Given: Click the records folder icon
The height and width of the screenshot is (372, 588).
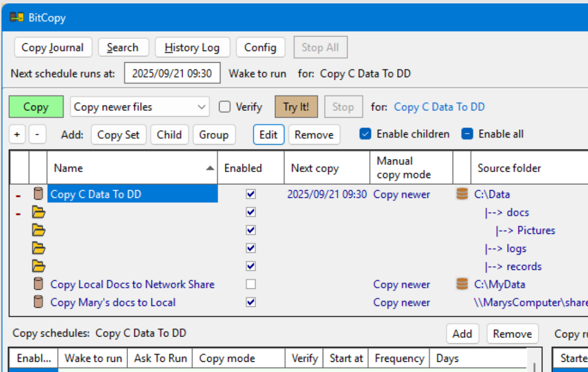Looking at the screenshot, I should (38, 266).
